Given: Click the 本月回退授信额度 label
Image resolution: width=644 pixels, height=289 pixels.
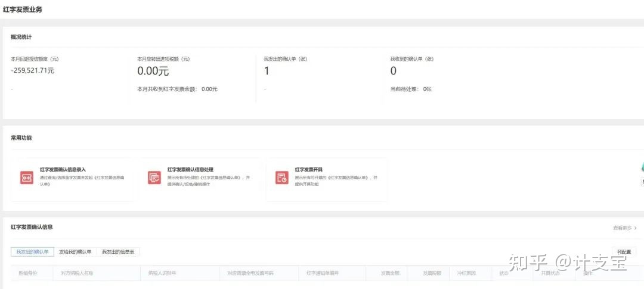Looking at the screenshot, I should coord(35,59).
